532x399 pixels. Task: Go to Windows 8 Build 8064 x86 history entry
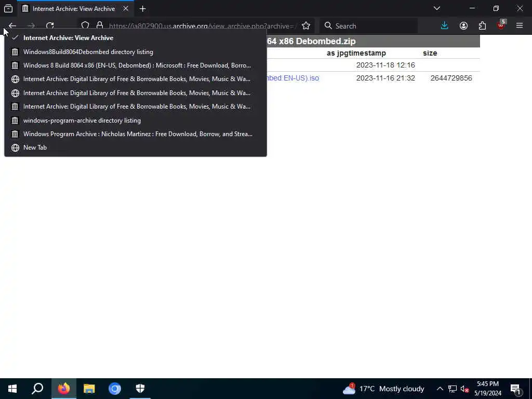point(136,65)
